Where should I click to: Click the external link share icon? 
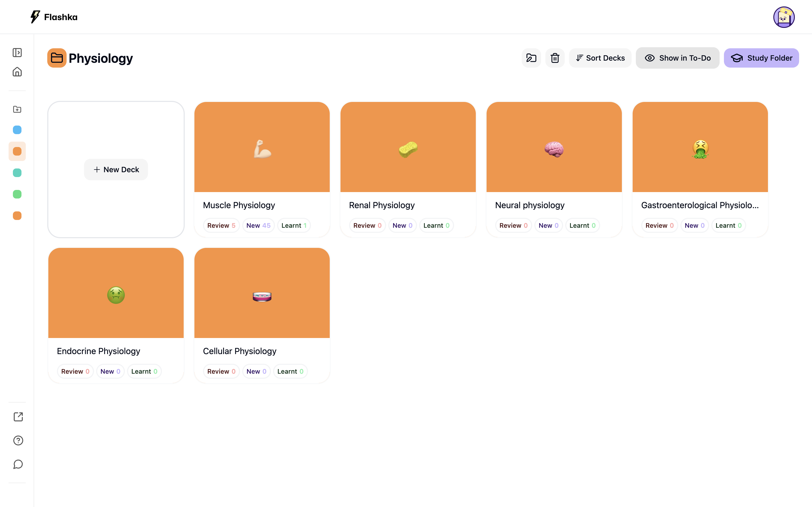click(18, 417)
